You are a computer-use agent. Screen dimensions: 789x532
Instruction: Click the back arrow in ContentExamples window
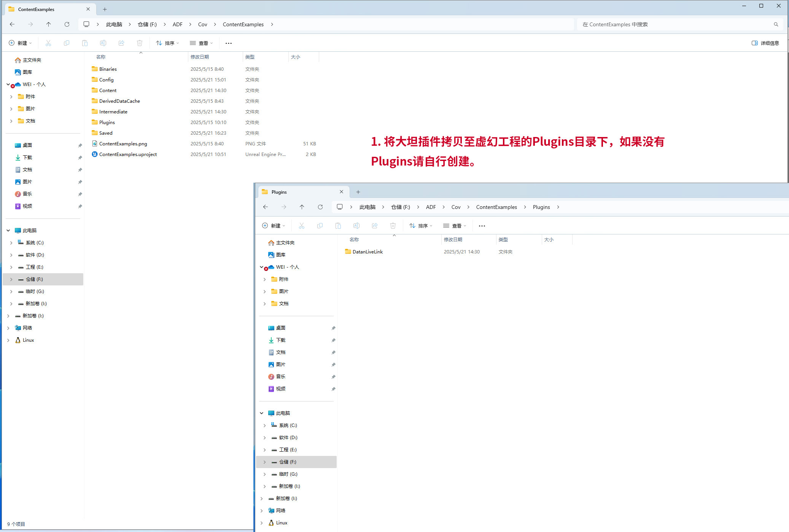(12, 24)
